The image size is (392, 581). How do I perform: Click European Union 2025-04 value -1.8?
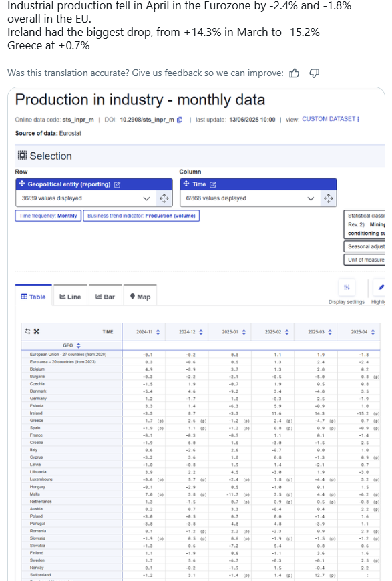[363, 355]
